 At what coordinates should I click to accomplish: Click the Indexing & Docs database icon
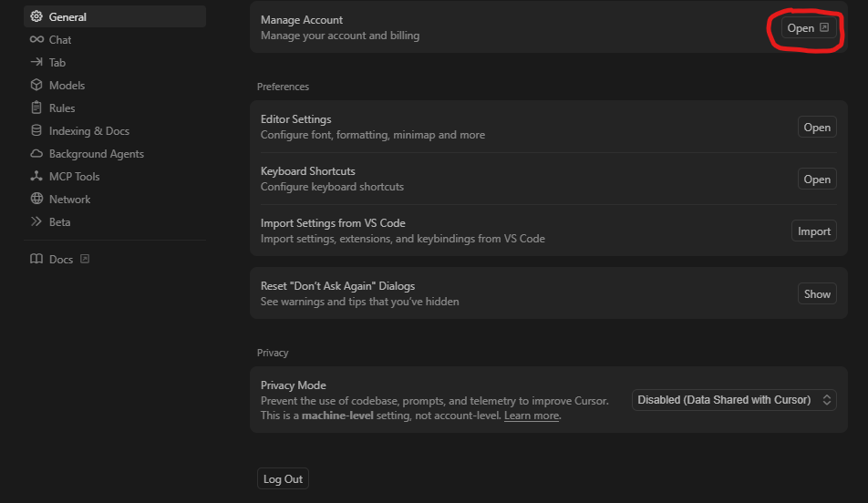(x=36, y=130)
